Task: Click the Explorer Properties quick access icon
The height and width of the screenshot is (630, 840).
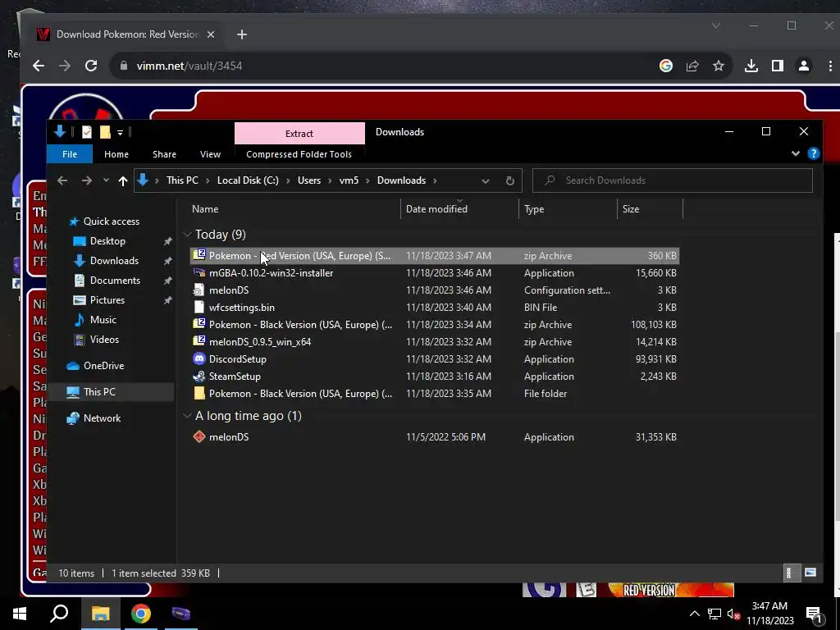Action: coord(87,132)
